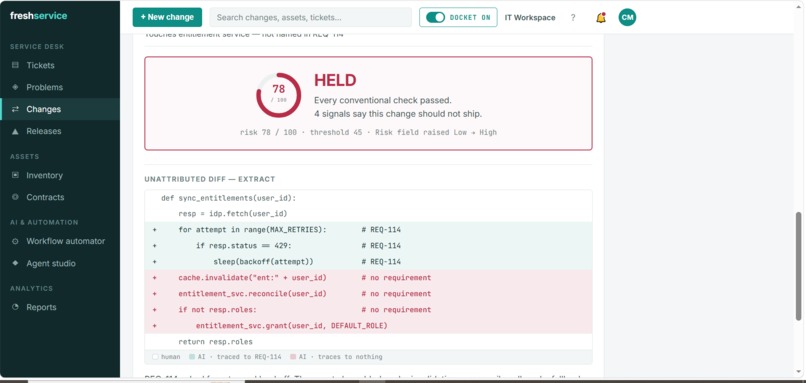This screenshot has height=383, width=806.
Task: Open the IT Workspace switcher
Action: click(530, 17)
